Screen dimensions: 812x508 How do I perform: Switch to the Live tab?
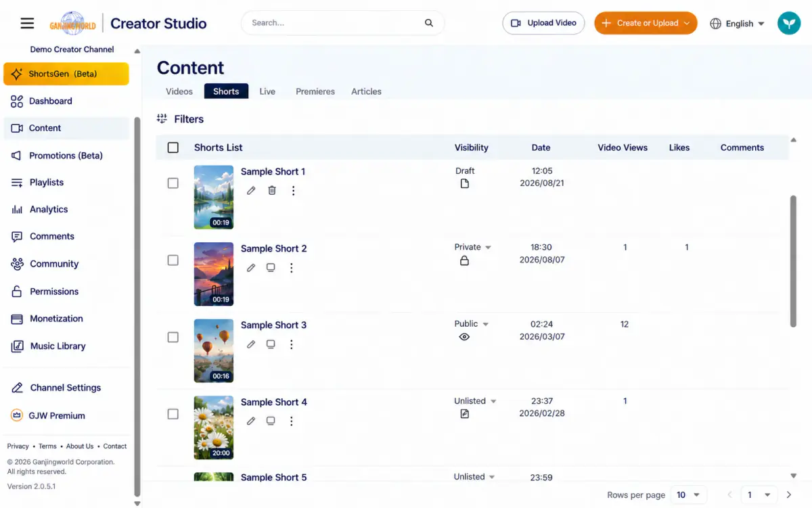[267, 91]
